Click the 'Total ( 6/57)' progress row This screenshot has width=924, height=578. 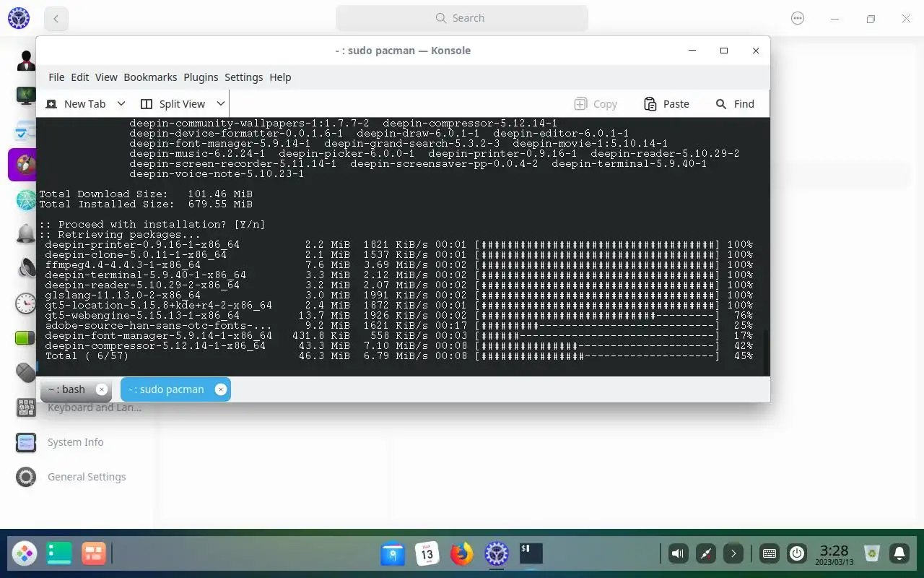pos(398,356)
